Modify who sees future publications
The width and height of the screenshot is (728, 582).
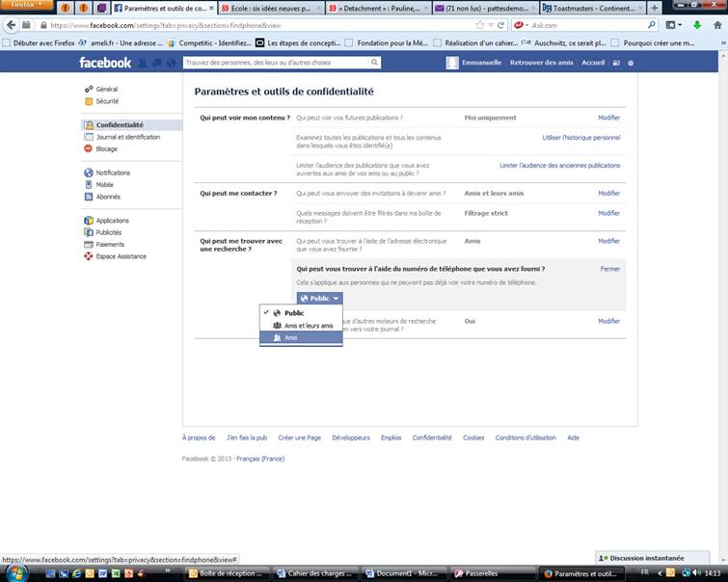click(608, 118)
